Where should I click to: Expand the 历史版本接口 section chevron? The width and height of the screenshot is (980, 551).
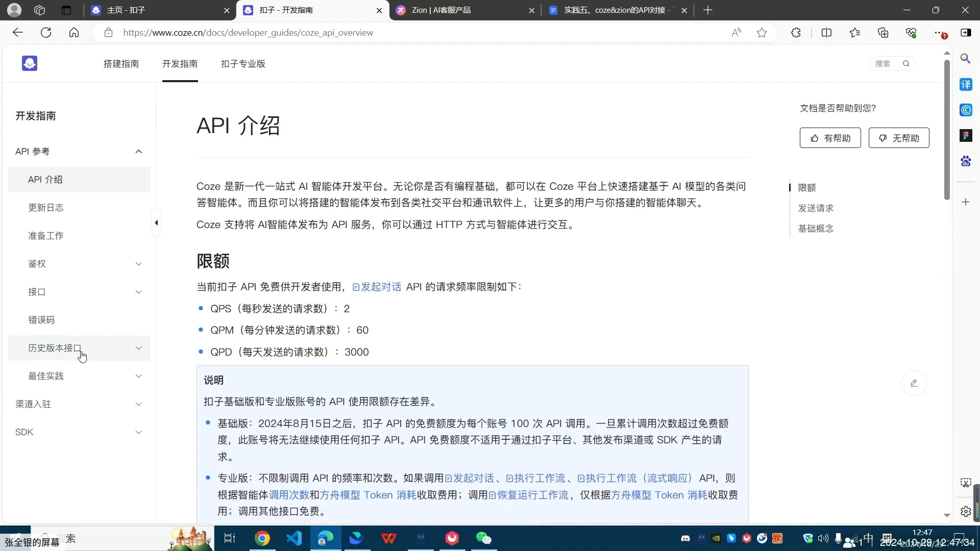click(x=138, y=348)
